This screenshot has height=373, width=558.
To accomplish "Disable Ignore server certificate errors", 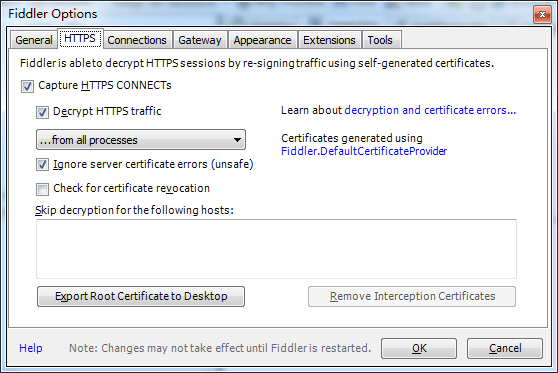I will [x=42, y=165].
